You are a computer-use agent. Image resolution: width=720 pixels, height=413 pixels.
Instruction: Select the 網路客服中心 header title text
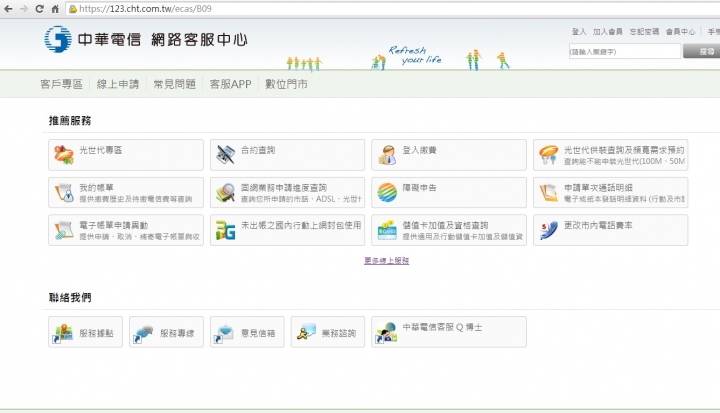[199, 40]
